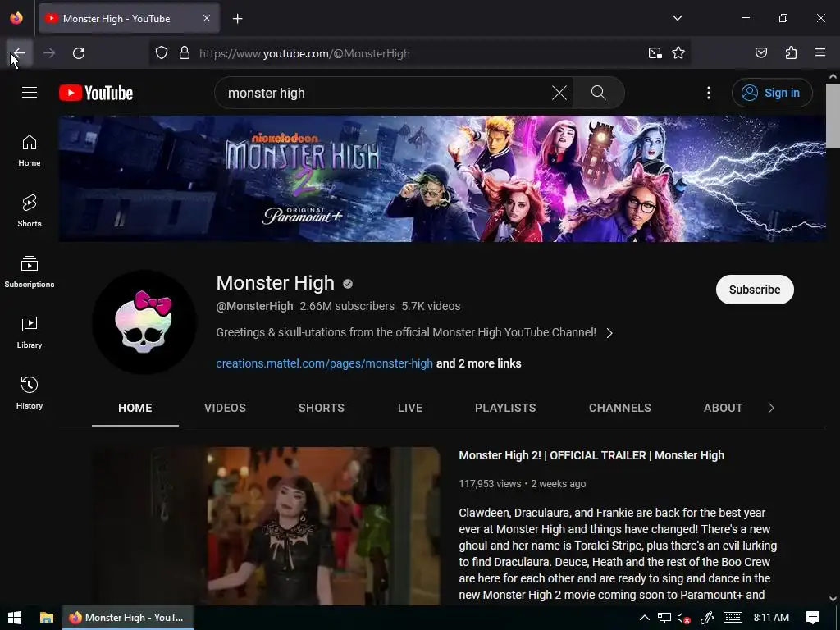This screenshot has width=840, height=630.
Task: Switch to the ABOUT tab
Action: pyautogui.click(x=723, y=408)
